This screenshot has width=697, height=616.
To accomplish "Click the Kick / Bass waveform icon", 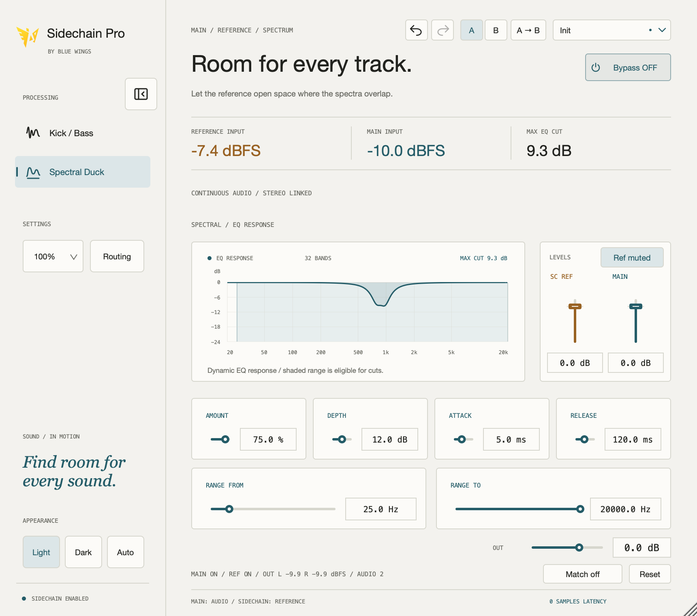I will [33, 133].
